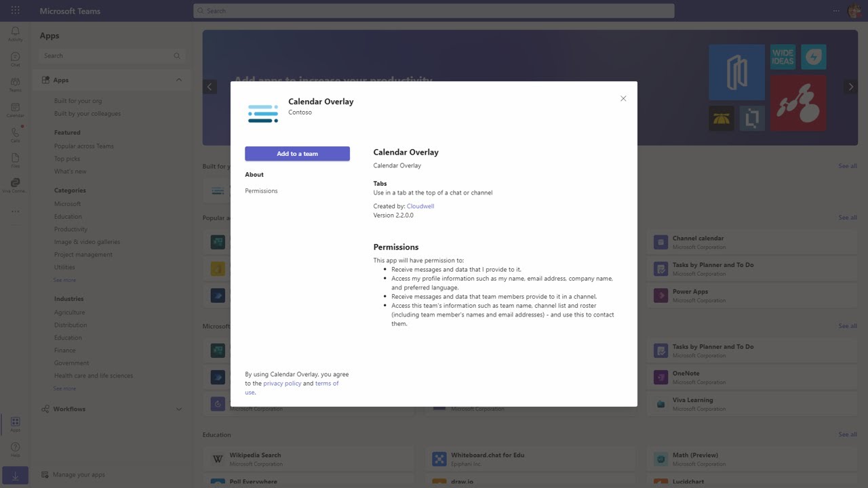Open Calendar in the left rail
The image size is (868, 488).
[15, 110]
